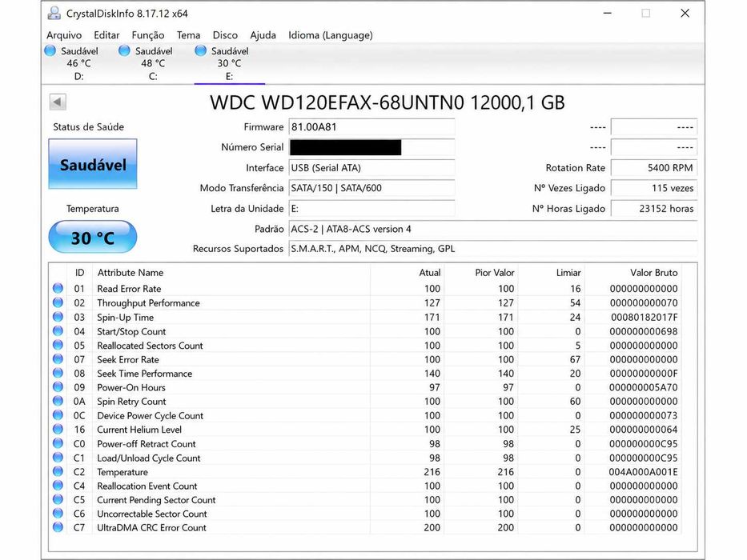Click the Saudável health status button
Screen dimensions: 747x560
(93, 164)
